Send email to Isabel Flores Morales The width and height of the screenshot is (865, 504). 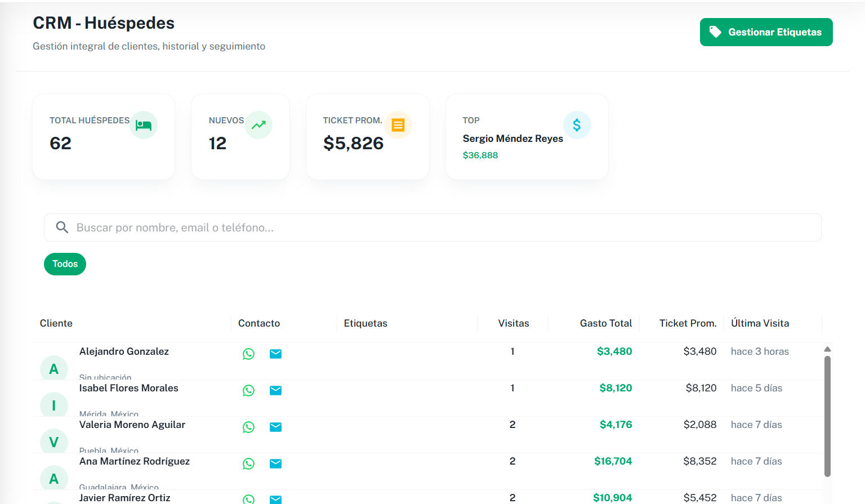275,390
